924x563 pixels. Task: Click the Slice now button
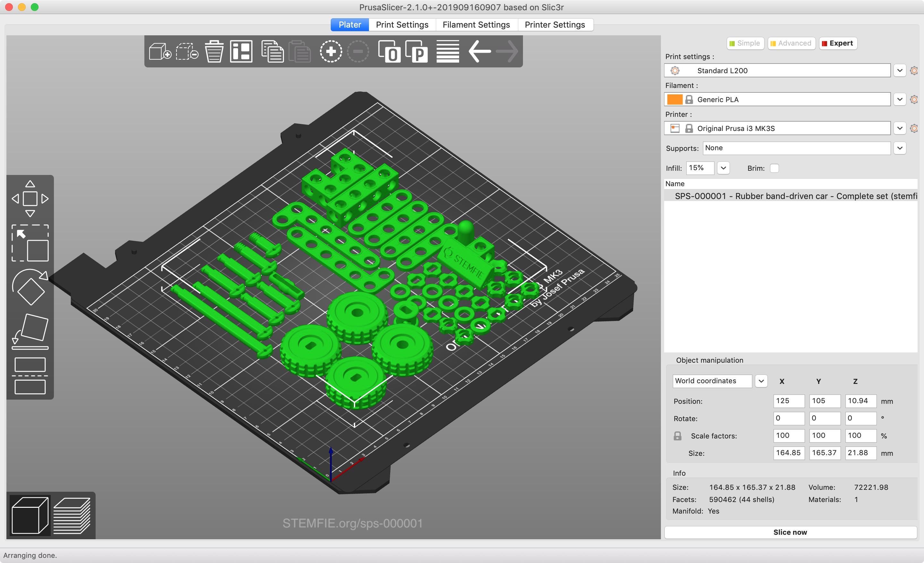pyautogui.click(x=790, y=532)
